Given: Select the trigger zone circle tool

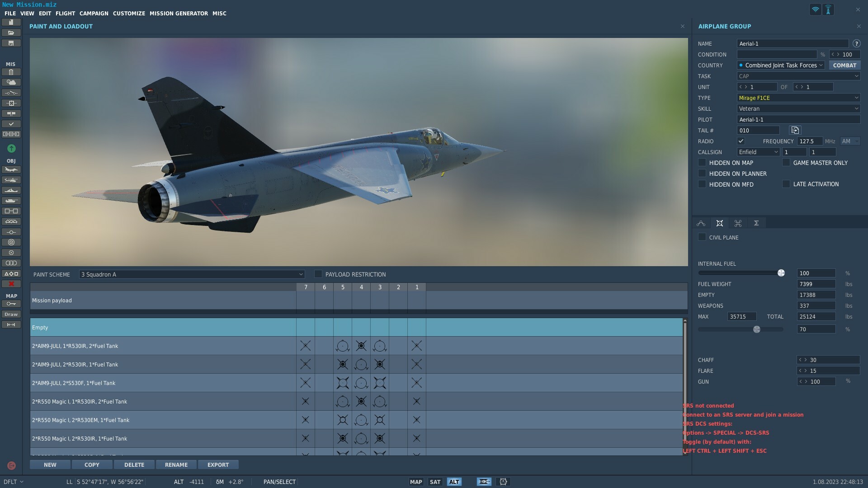Looking at the screenshot, I should tap(11, 242).
